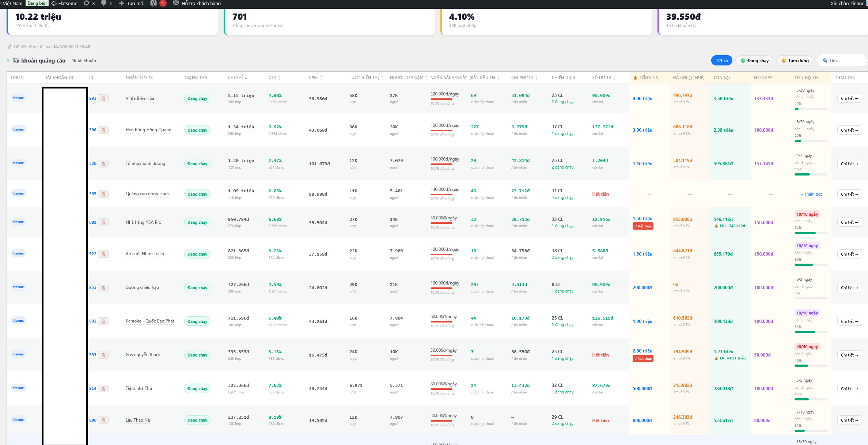
Task: Click the updates refresh icon in admin bar
Action: (x=86, y=3)
